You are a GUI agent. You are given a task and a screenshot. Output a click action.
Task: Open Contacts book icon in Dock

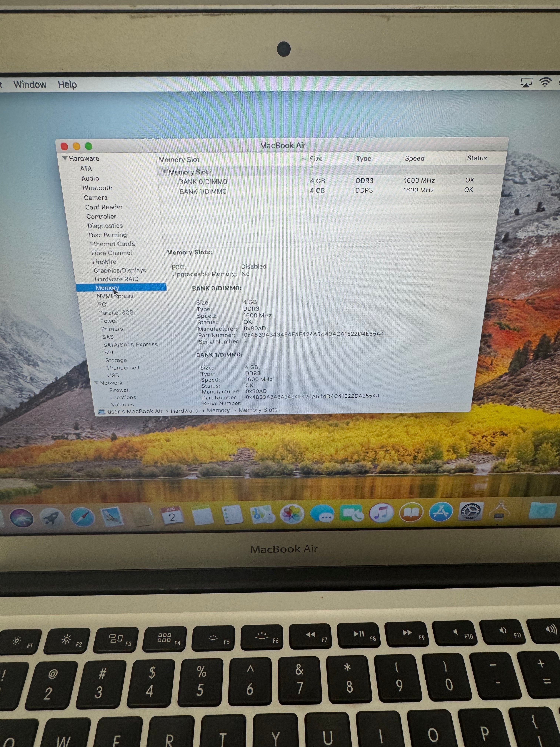pos(143,516)
